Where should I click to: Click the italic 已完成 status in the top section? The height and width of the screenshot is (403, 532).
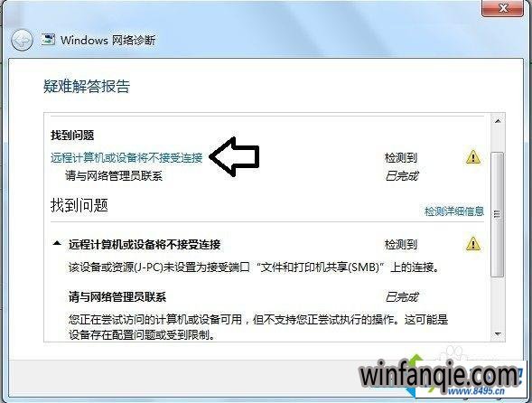coord(401,176)
